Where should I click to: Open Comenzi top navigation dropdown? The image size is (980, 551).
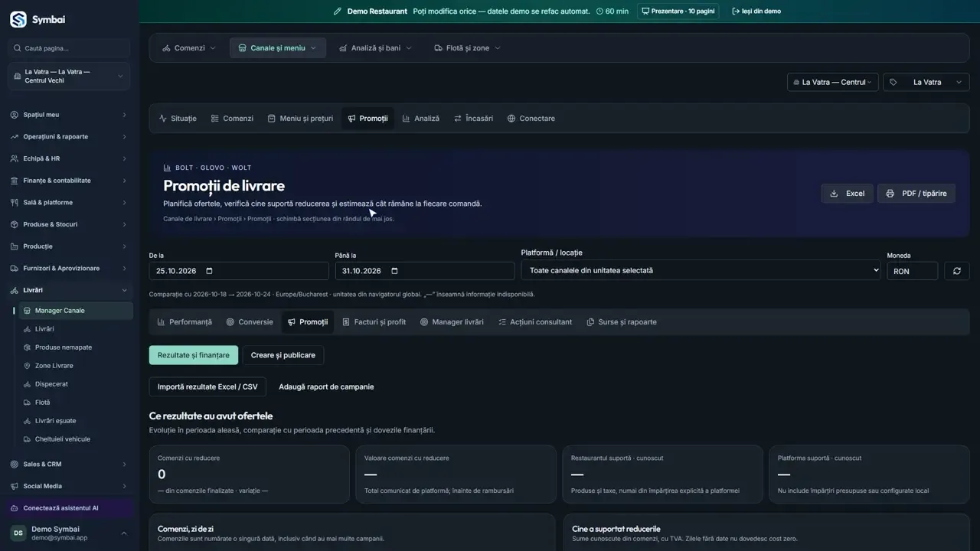tap(189, 48)
